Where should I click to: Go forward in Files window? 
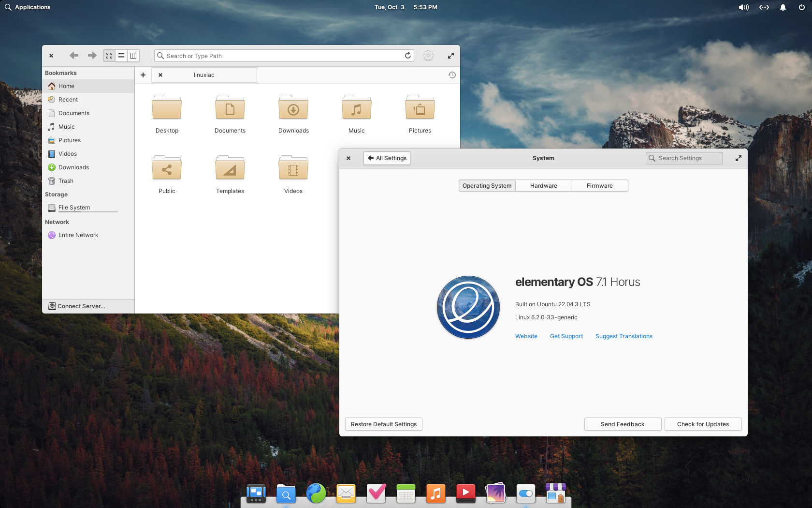tap(92, 56)
